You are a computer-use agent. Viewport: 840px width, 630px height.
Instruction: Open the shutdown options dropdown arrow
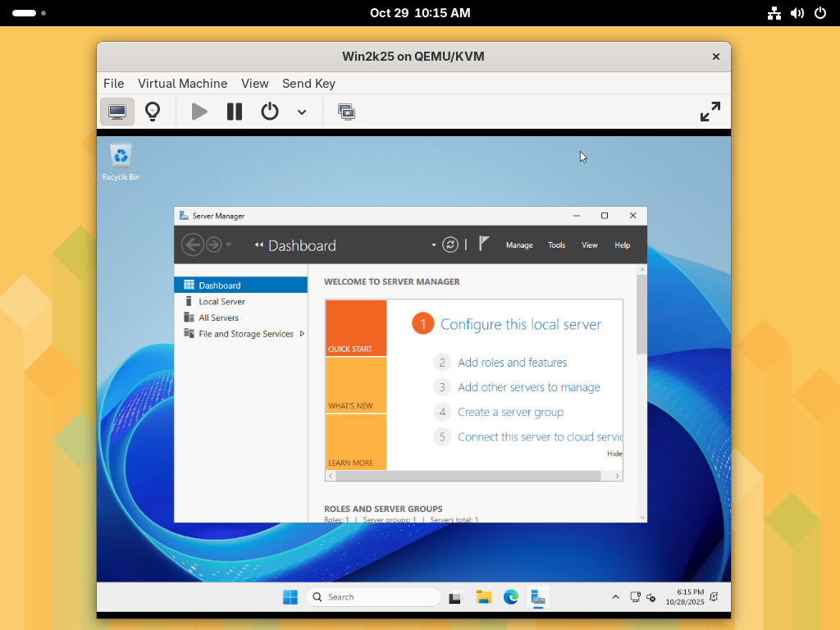click(302, 112)
